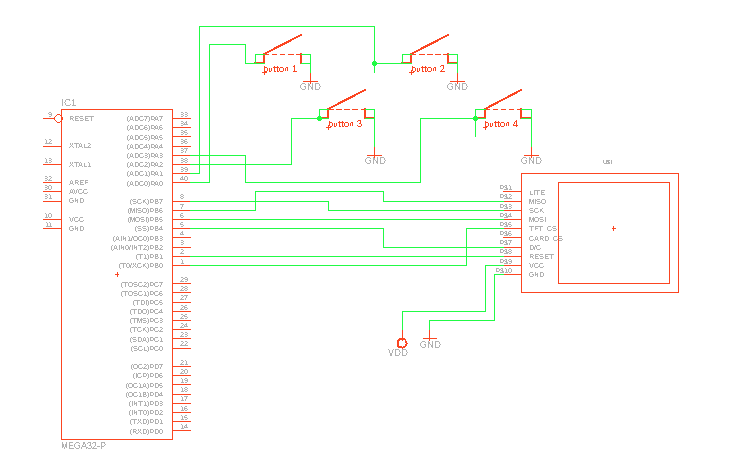This screenshot has height=476, width=750.
Task: Click the (TOSC2)PC7 pin label
Action: (142, 285)
